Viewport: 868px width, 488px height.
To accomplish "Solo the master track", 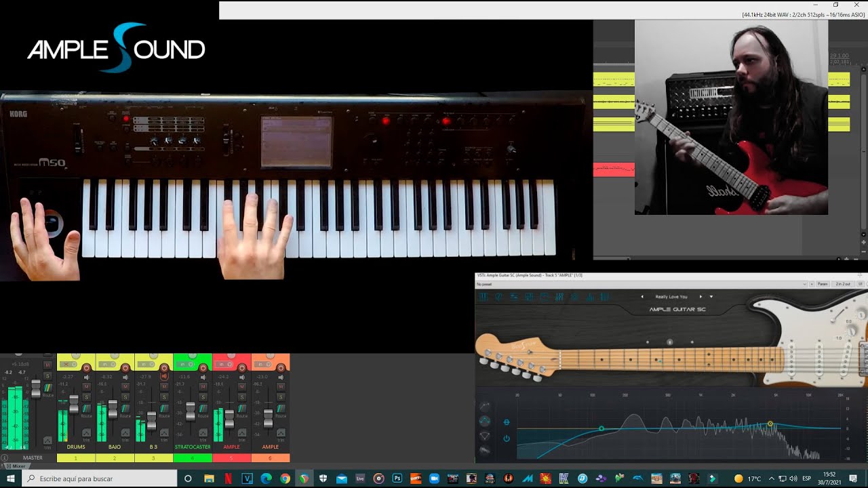I will (47, 375).
